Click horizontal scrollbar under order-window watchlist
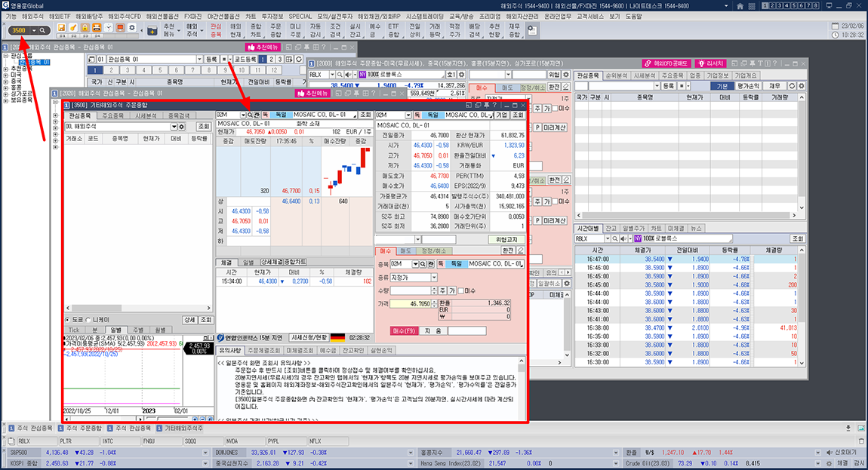Image resolution: width=868 pixels, height=470 pixels. (x=138, y=308)
